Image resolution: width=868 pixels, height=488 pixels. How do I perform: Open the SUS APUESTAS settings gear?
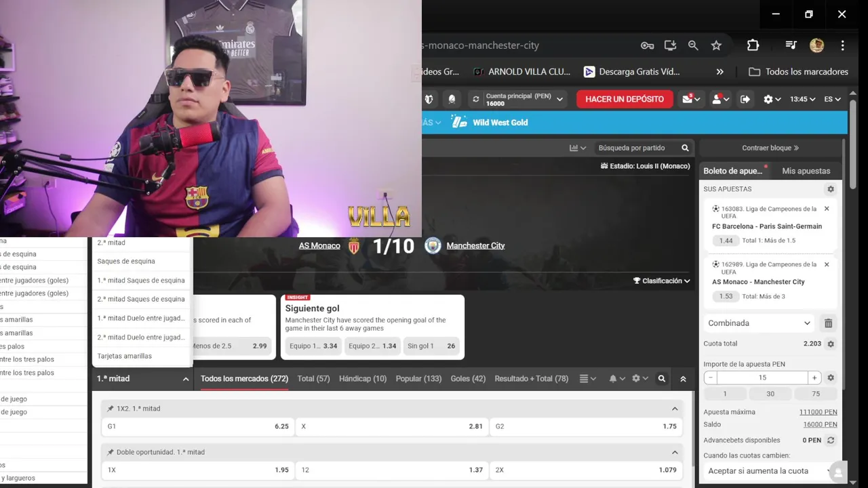[x=831, y=189]
